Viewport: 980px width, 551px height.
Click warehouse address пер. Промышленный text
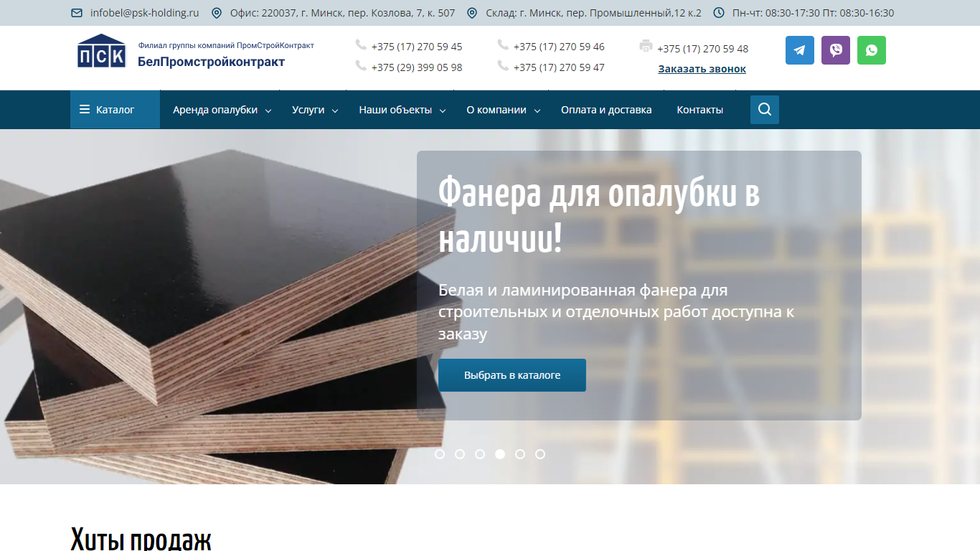pyautogui.click(x=593, y=13)
